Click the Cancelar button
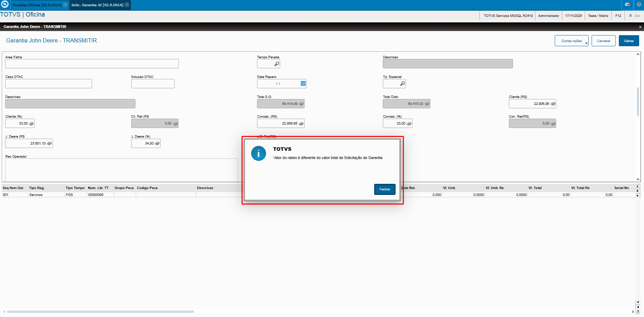Image resolution: width=644 pixels, height=317 pixels. tap(604, 41)
